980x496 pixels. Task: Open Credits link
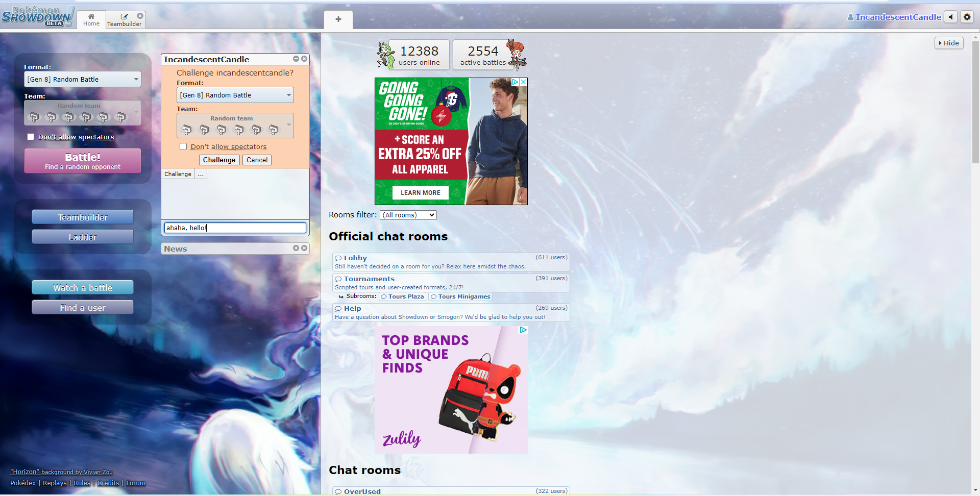pyautogui.click(x=108, y=483)
